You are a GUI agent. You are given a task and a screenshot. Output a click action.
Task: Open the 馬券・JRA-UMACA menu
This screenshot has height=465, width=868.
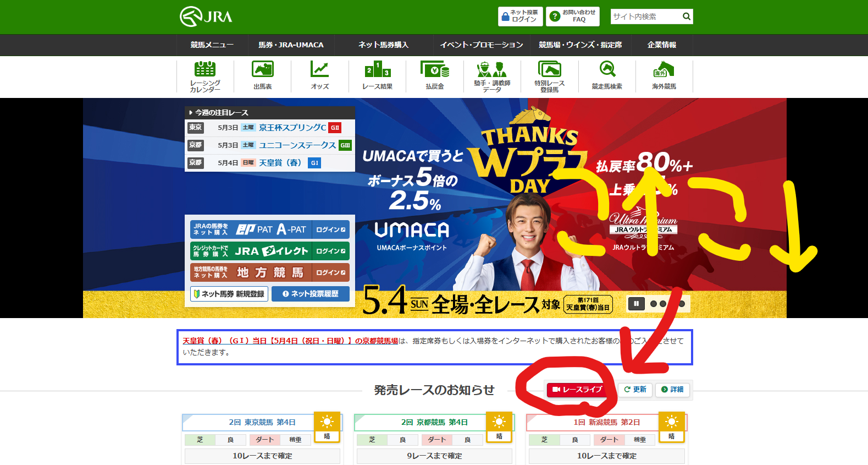point(291,45)
